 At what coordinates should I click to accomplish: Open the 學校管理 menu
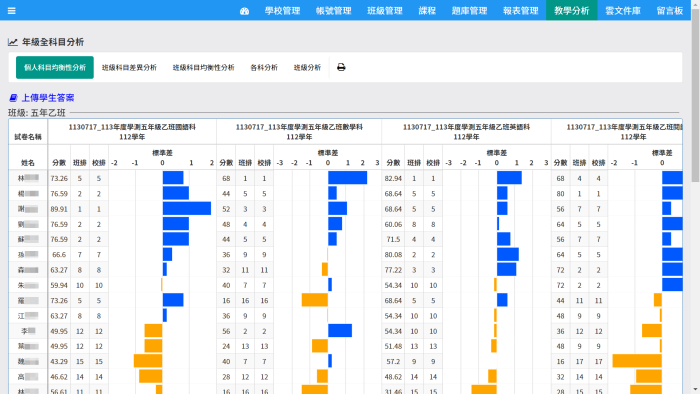point(282,11)
